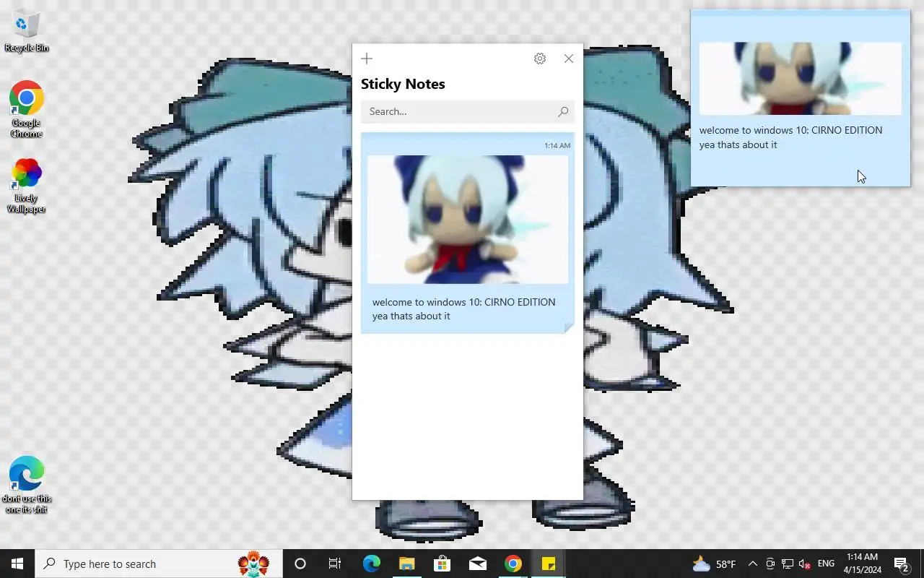
Task: Expand hidden system tray icons chevron
Action: pos(752,564)
